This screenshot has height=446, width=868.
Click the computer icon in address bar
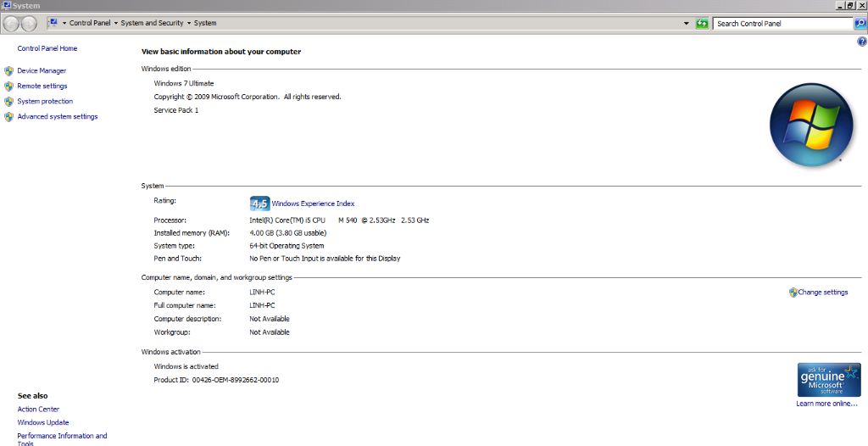tap(53, 23)
